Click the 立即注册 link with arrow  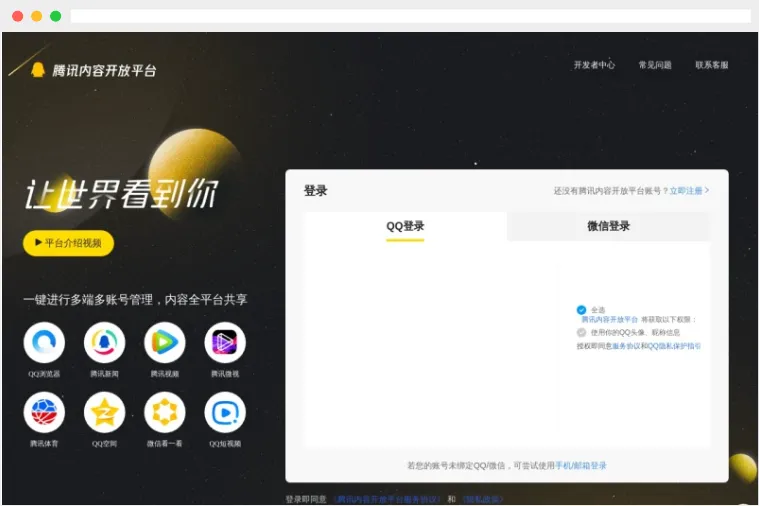pyautogui.click(x=689, y=191)
